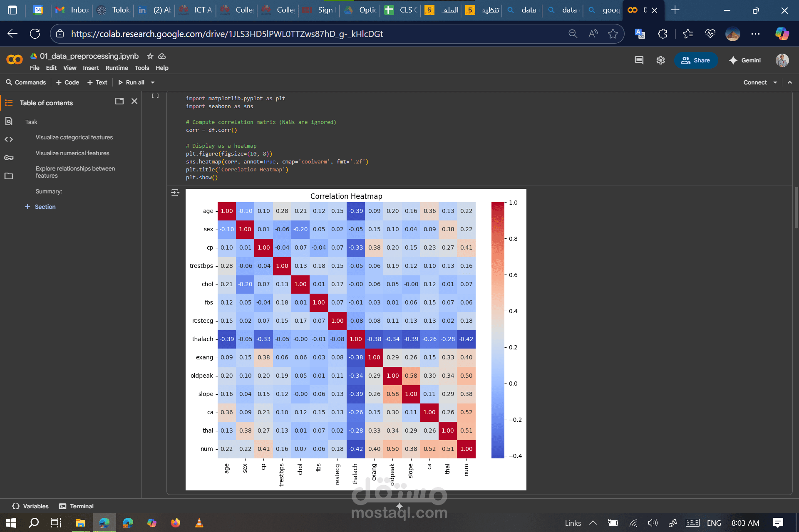Screen dimensions: 799x532
Task: Open the Code snippets sidebar icon
Action: [9, 139]
